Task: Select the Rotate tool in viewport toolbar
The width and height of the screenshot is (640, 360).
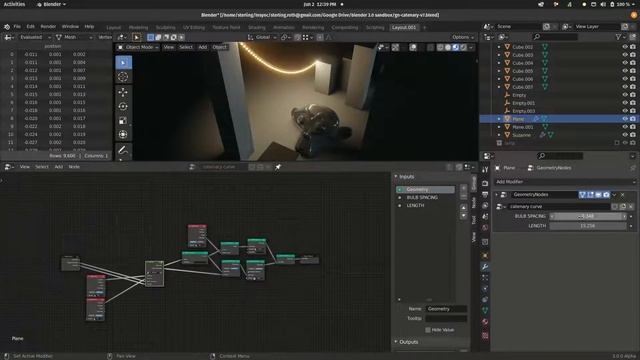Action: [123, 106]
